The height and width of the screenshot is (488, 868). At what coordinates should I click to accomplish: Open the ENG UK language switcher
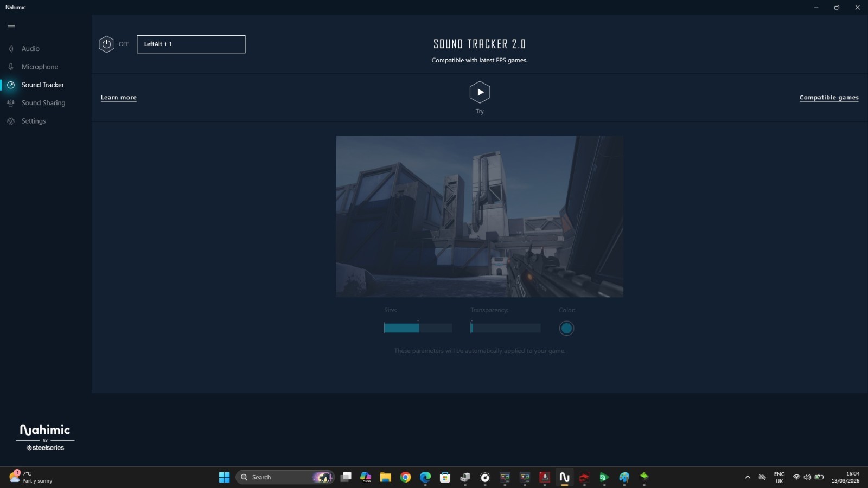pyautogui.click(x=780, y=478)
